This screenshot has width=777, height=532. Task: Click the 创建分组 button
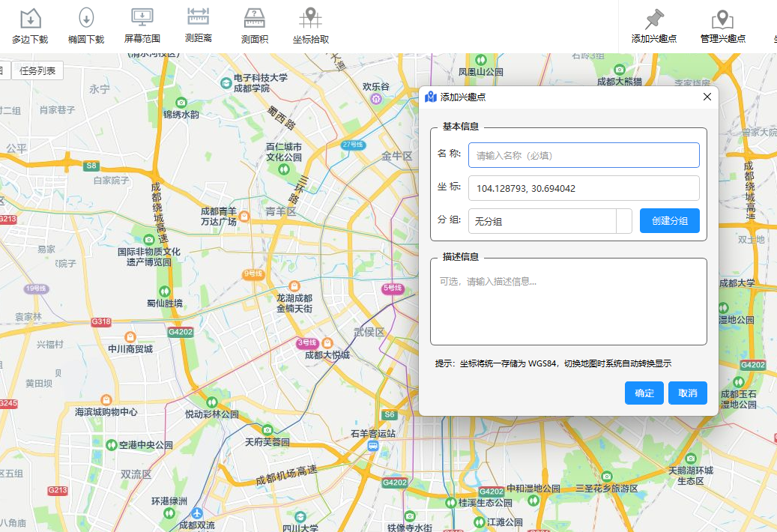(x=669, y=220)
